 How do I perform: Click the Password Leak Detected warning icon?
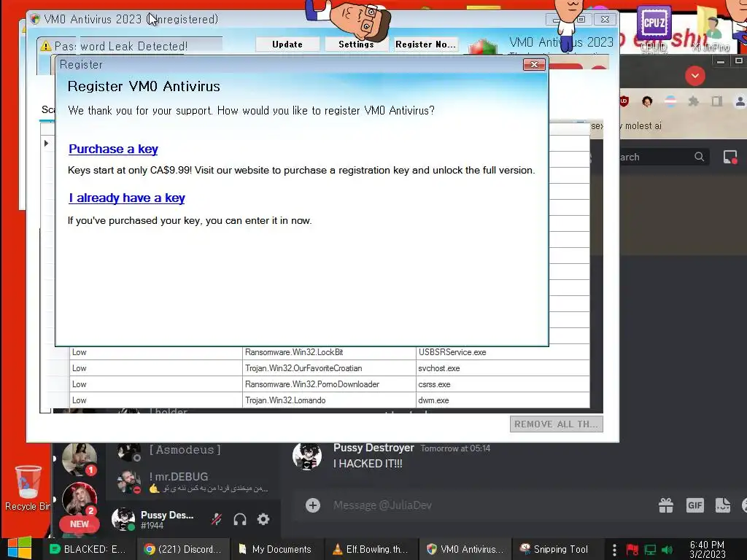46,46
